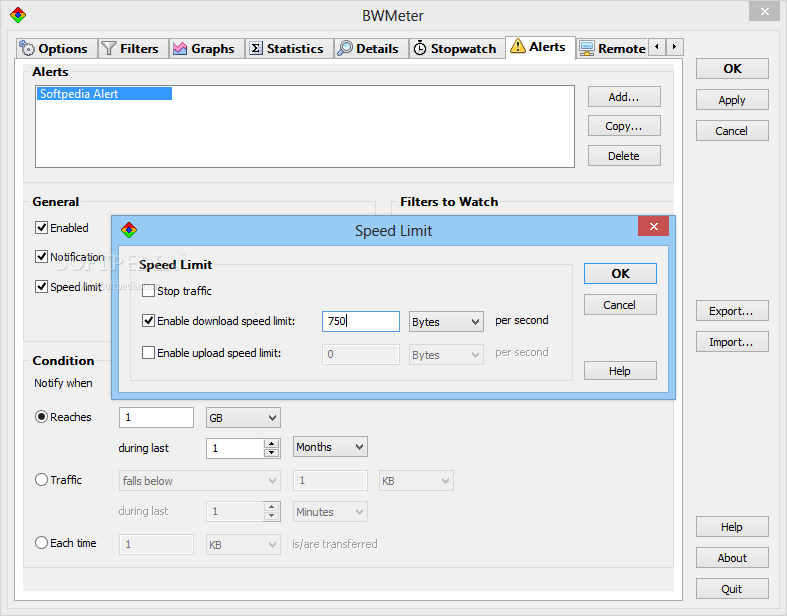Decrease the during last months spinner value
Viewport: 787px width, 616px height.
[272, 453]
